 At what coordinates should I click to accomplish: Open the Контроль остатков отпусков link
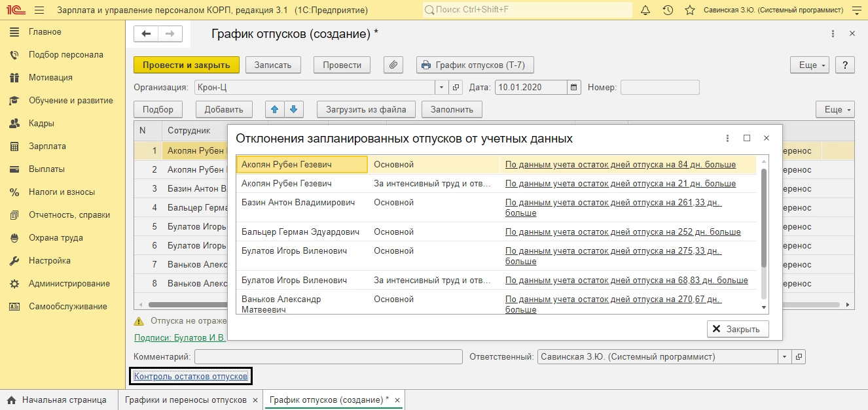(x=190, y=377)
